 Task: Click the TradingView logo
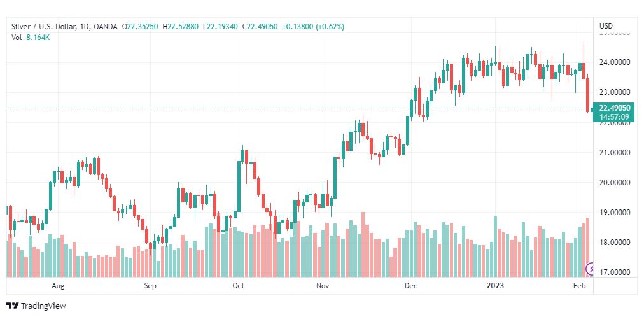coord(36,306)
